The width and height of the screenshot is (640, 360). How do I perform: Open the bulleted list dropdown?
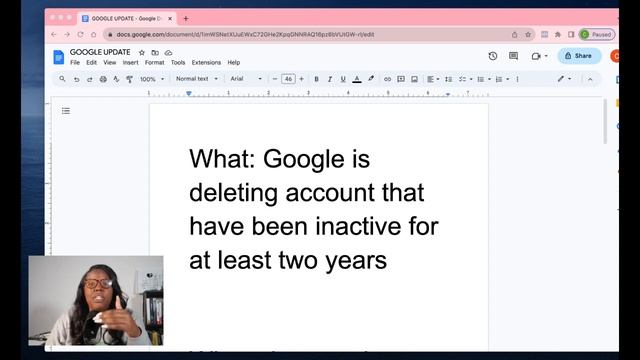tap(484, 79)
